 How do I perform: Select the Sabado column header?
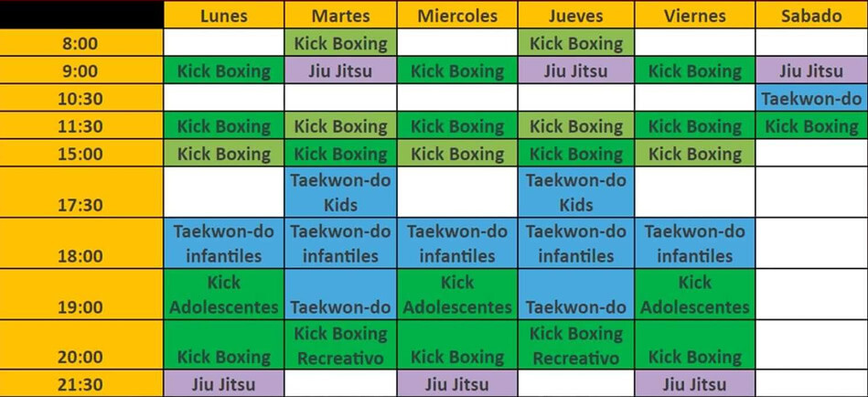pyautogui.click(x=811, y=16)
